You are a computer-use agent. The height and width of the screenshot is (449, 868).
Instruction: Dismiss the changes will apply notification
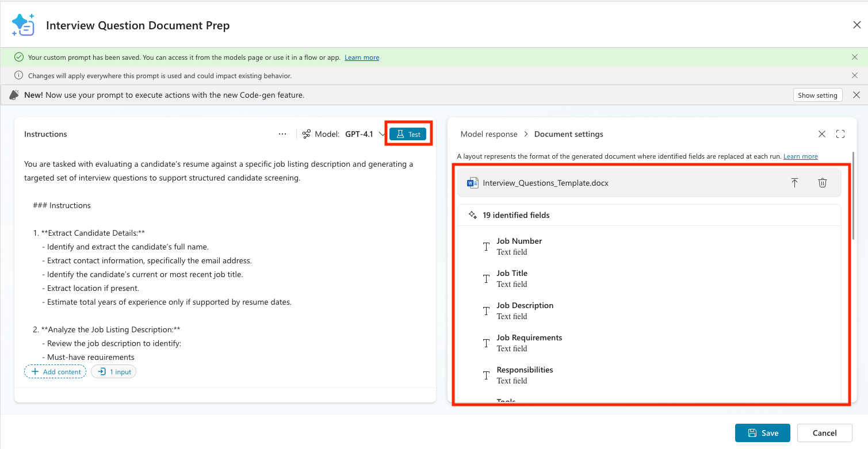(x=855, y=75)
